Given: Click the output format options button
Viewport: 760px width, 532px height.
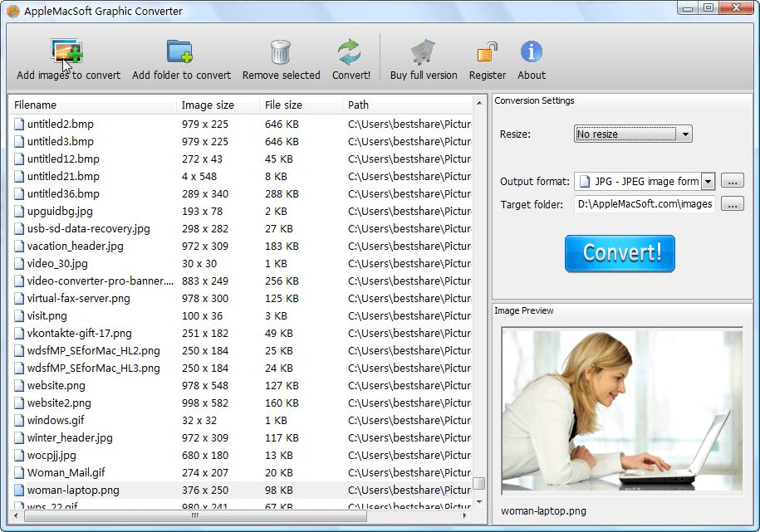Looking at the screenshot, I should click(x=732, y=182).
